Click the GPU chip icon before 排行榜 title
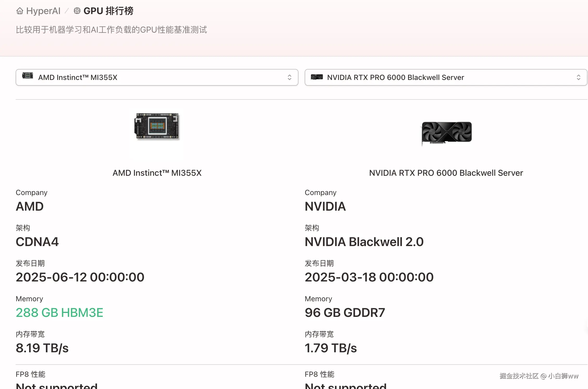The image size is (588, 389). point(77,11)
